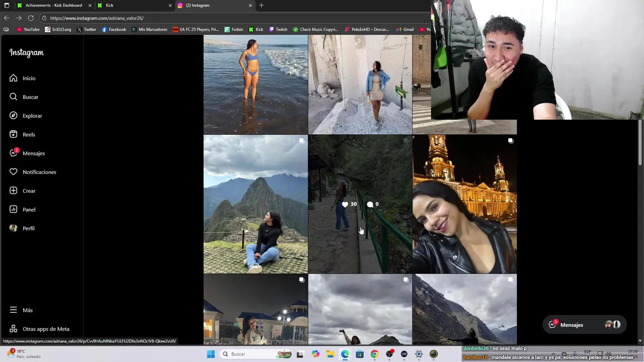This screenshot has height=362, width=644.
Task: Launch Copilot from taskbar
Action: click(x=315, y=354)
